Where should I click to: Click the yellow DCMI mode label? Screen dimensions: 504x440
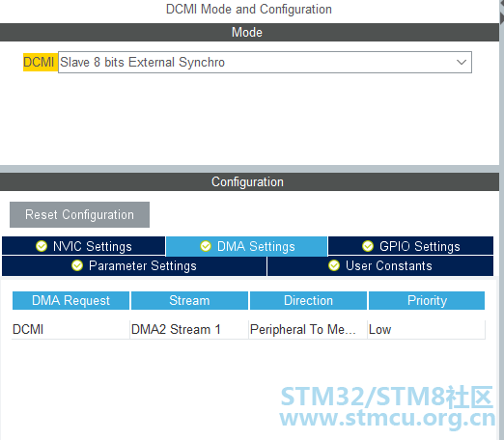tap(41, 62)
